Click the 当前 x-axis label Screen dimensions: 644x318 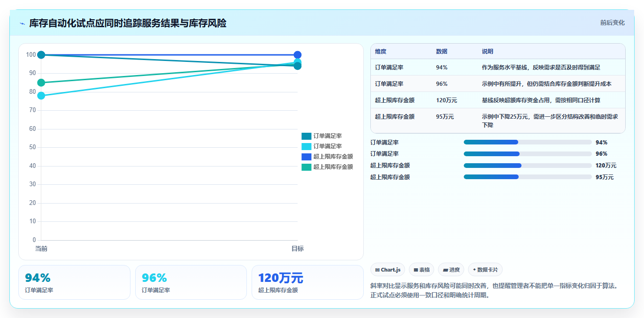41,249
